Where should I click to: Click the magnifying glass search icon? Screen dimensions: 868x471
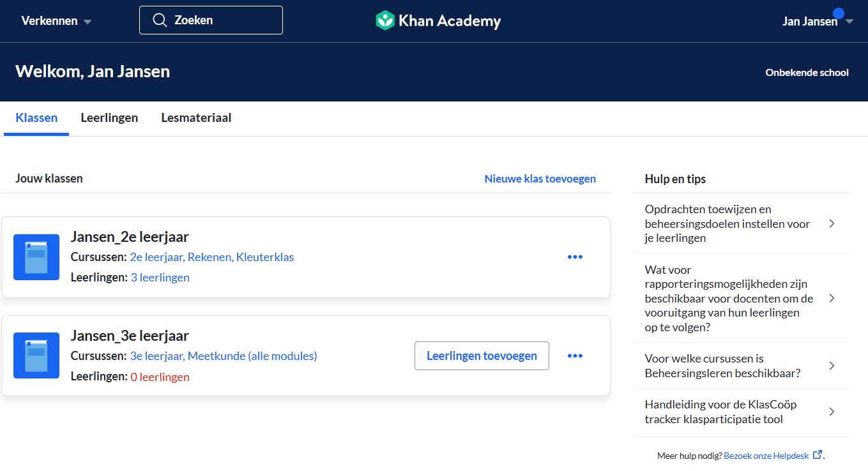pyautogui.click(x=160, y=20)
